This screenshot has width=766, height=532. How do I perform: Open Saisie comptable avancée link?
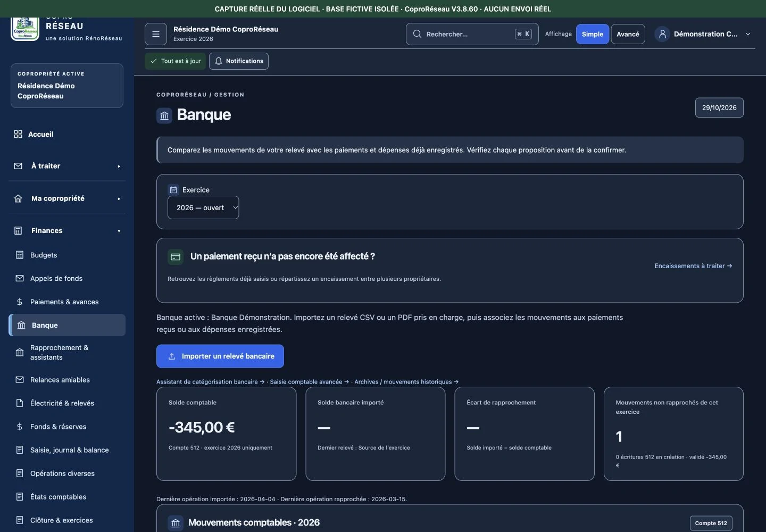coord(310,382)
